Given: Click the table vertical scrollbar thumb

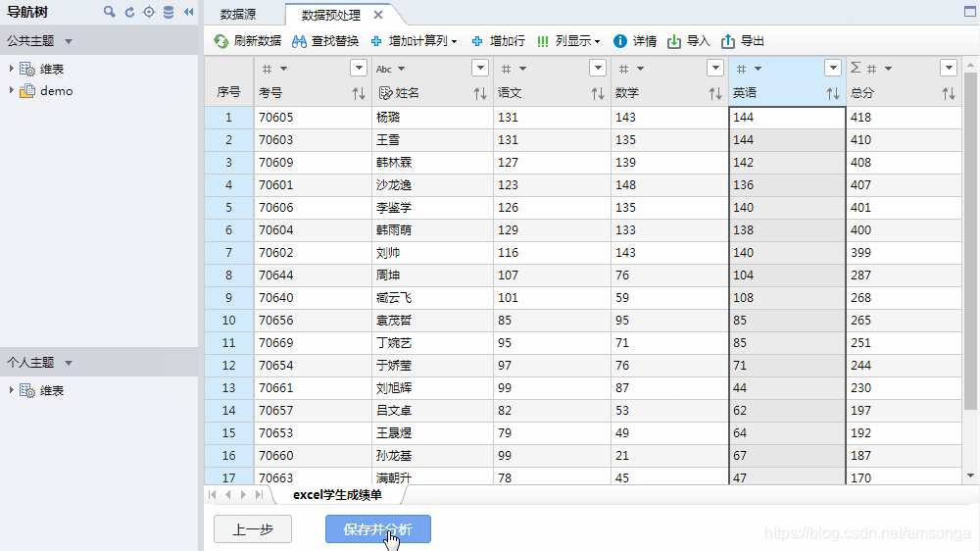Looking at the screenshot, I should [x=970, y=241].
